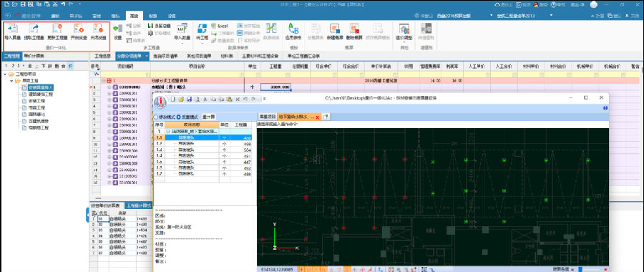This screenshot has width=644, height=272.
Task: Select first 自喷喷头 row in quantity table
Action: pyautogui.click(x=205, y=137)
